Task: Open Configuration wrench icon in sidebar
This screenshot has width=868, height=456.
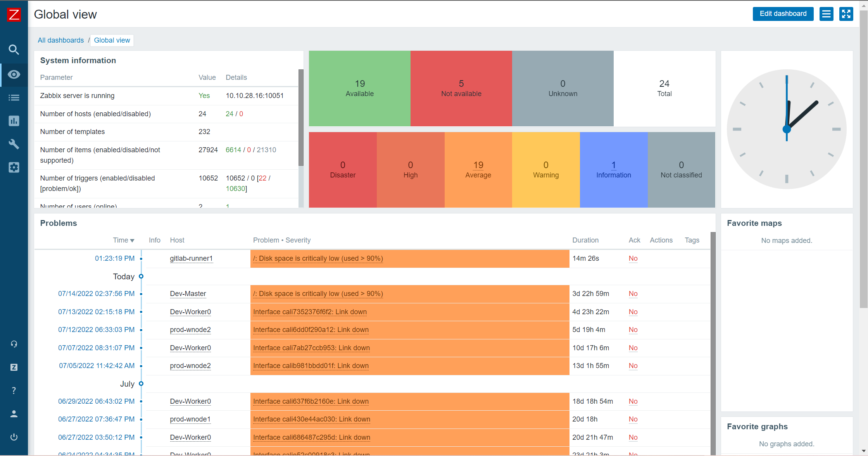Action: (14, 144)
